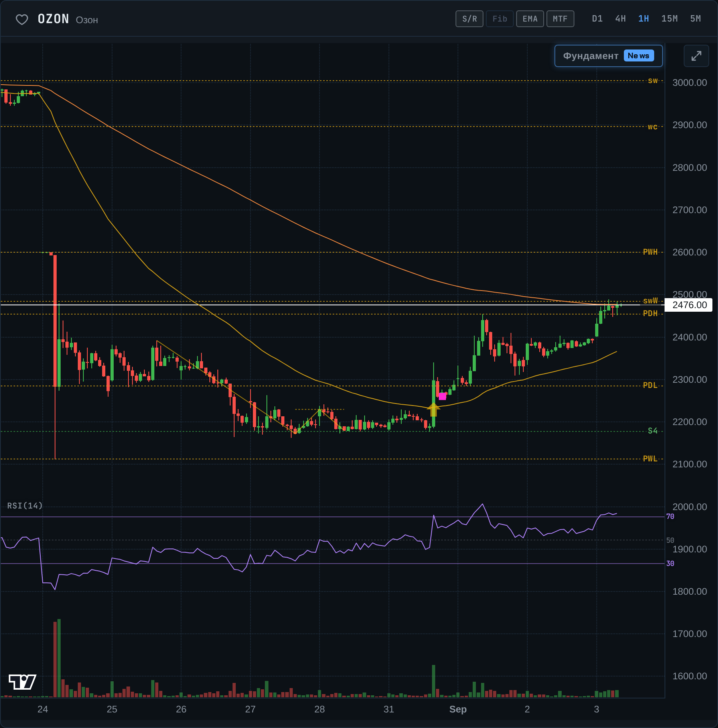Click the Озон company name

coord(87,20)
